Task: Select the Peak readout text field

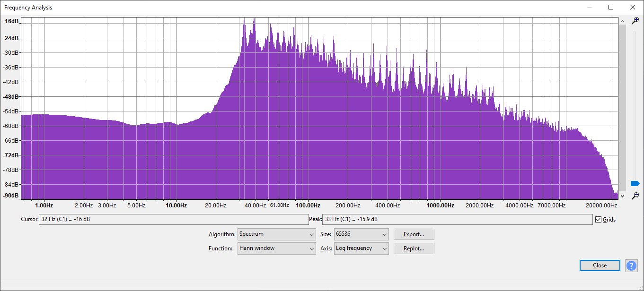Action: pos(457,219)
